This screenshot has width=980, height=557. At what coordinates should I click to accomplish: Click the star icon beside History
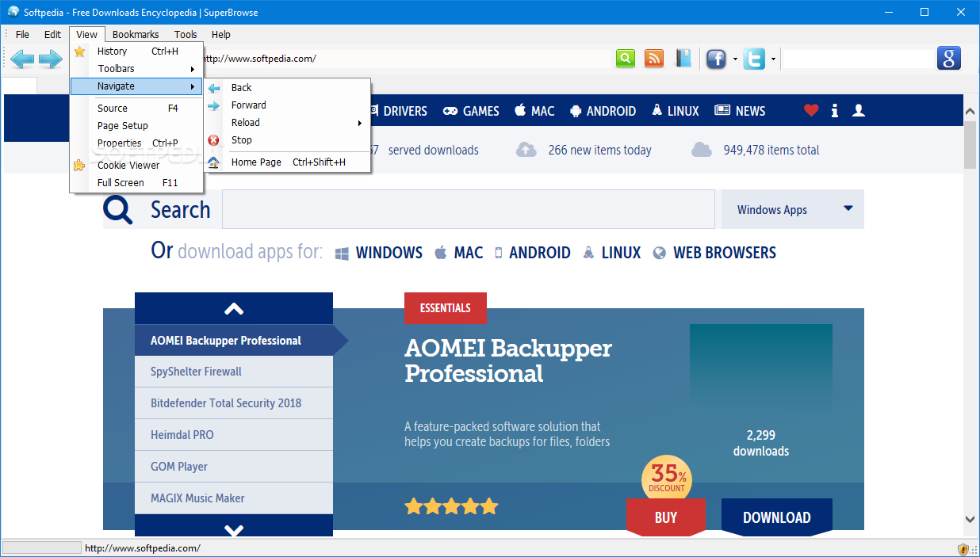79,52
